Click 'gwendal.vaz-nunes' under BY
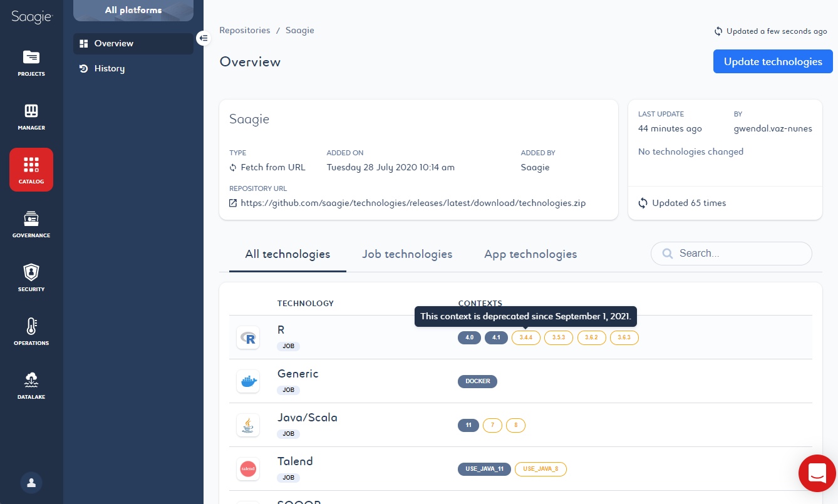 click(x=773, y=128)
